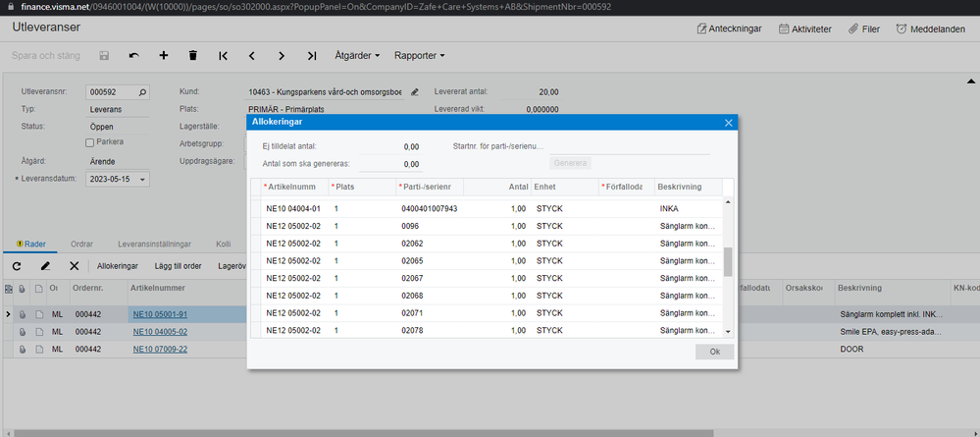Click the disabled Generera button
This screenshot has width=980, height=437.
click(570, 163)
